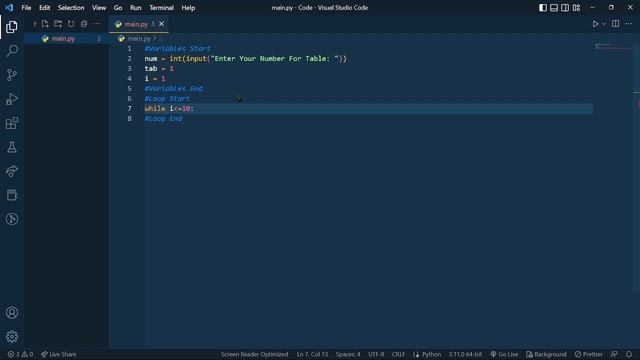Toggle the secondary side bar
The width and height of the screenshot is (640, 360).
pos(565,8)
